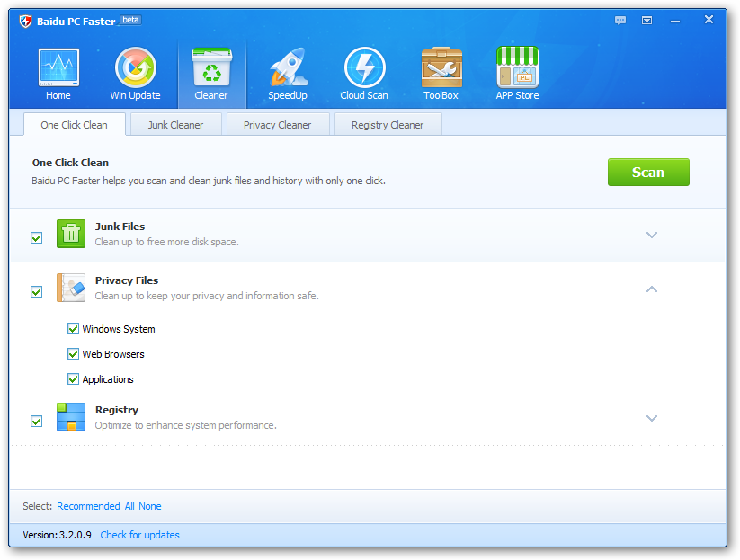Click the Junk Files heading text

[120, 227]
